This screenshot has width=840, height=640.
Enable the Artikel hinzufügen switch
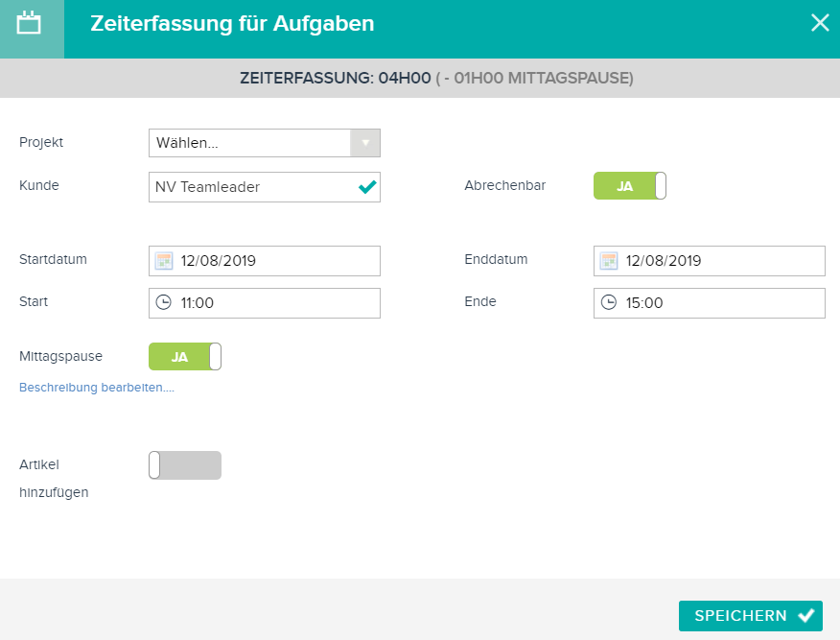[x=185, y=465]
